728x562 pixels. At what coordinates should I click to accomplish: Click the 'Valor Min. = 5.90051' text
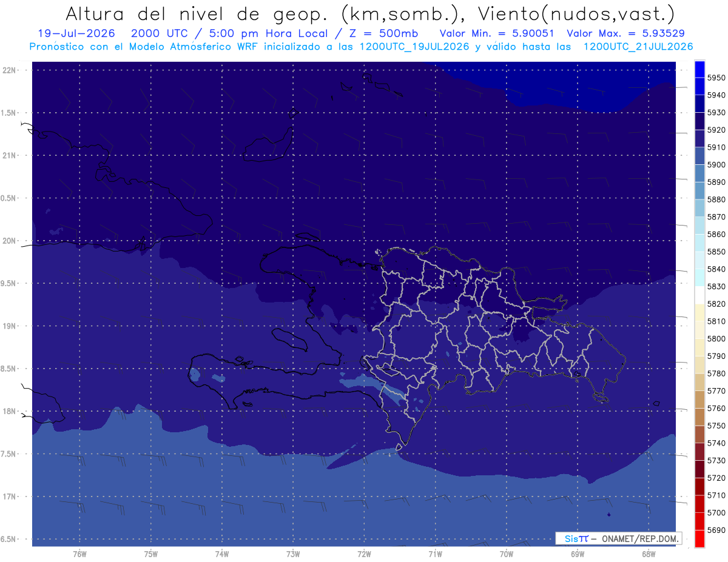tap(497, 33)
